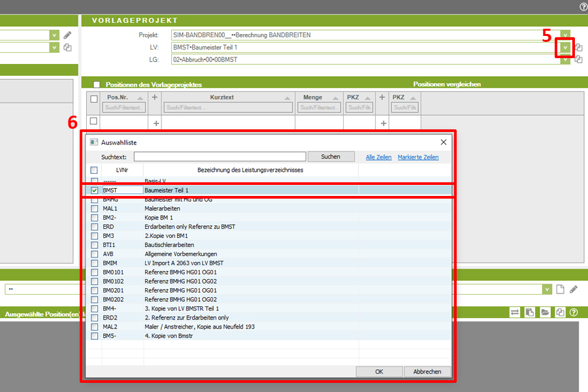The height and width of the screenshot is (392, 588).
Task: Click the new document icon beside bottom dropdown
Action: (561, 289)
